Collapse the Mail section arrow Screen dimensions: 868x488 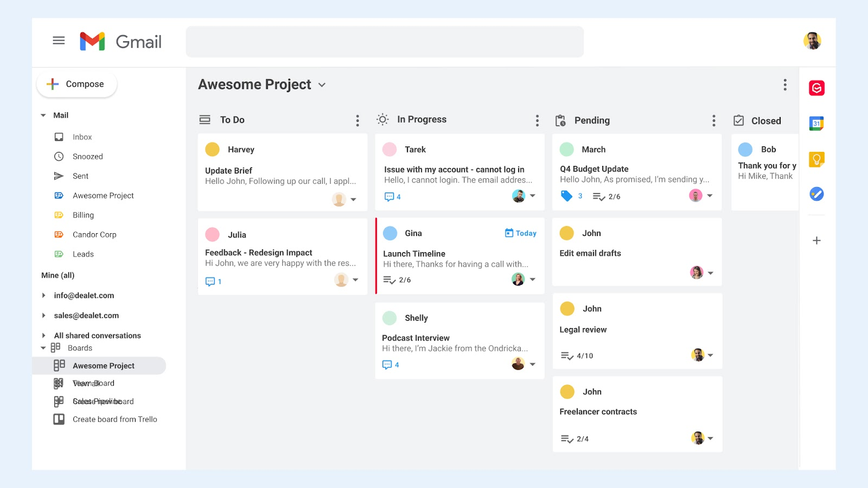43,115
